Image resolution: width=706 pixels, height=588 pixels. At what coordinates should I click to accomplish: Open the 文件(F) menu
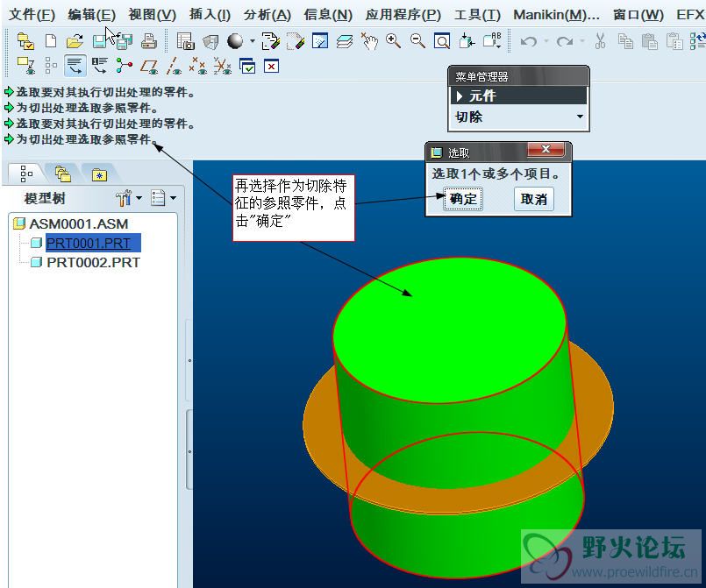[x=32, y=15]
